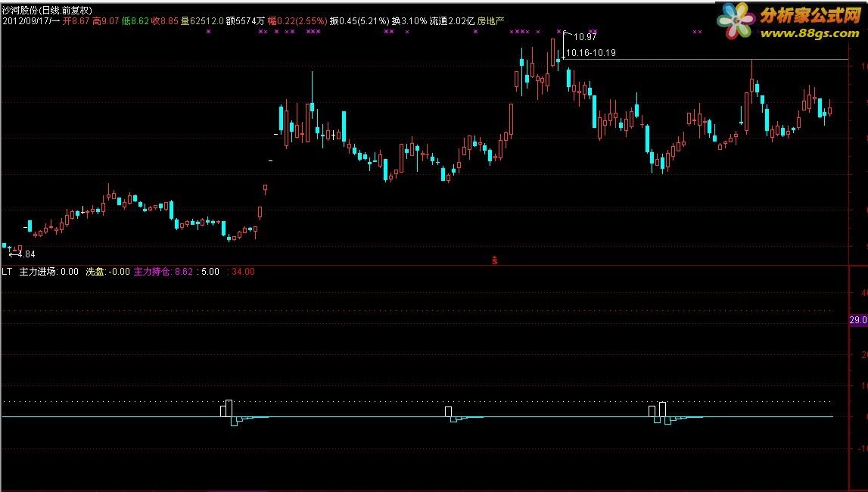
Task: Click the LT indicator name
Action: pyautogui.click(x=7, y=272)
